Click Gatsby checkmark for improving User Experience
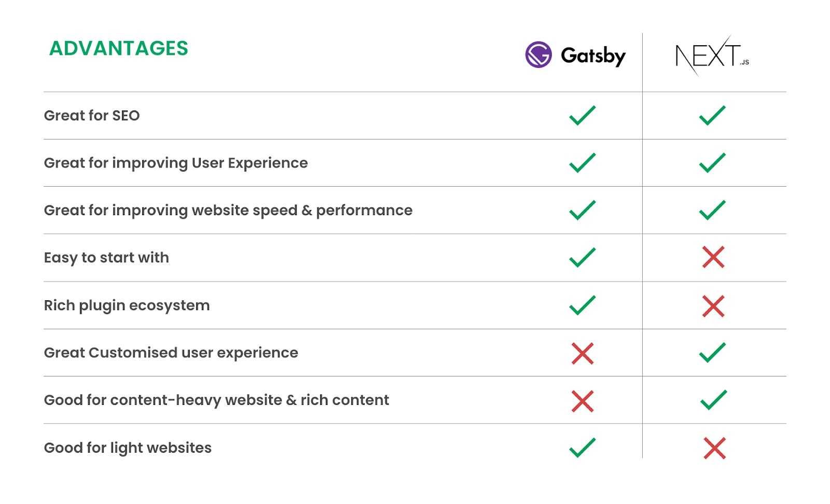The image size is (830, 504). 582,162
